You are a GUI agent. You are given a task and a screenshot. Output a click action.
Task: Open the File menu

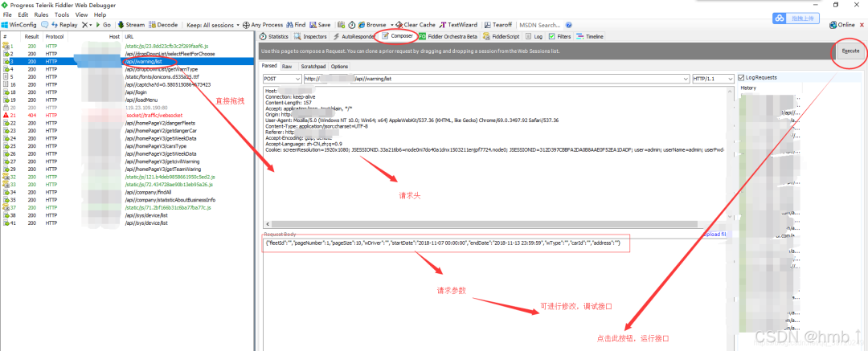(x=8, y=15)
